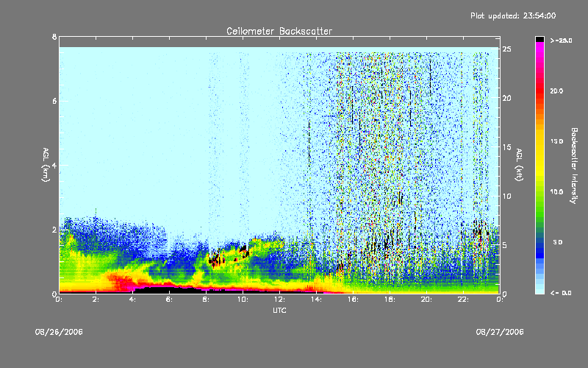
Task: Click the 15.0 colorbar tick value
Action: [x=556, y=141]
